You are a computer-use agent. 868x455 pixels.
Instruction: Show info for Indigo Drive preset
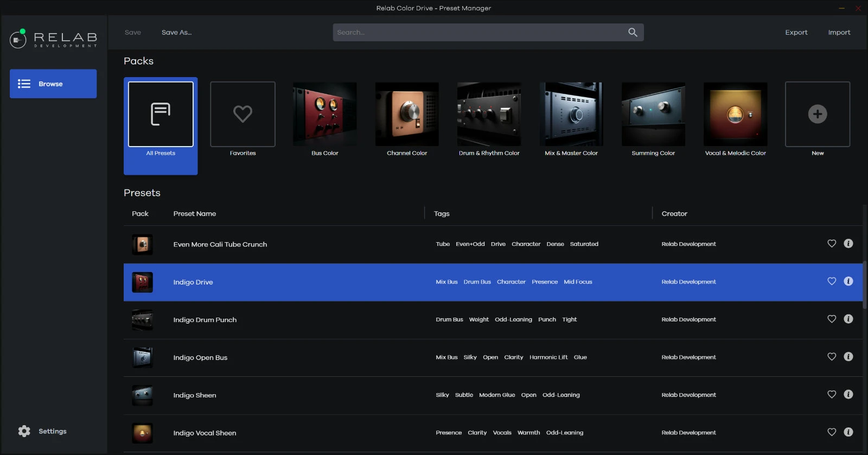848,281
